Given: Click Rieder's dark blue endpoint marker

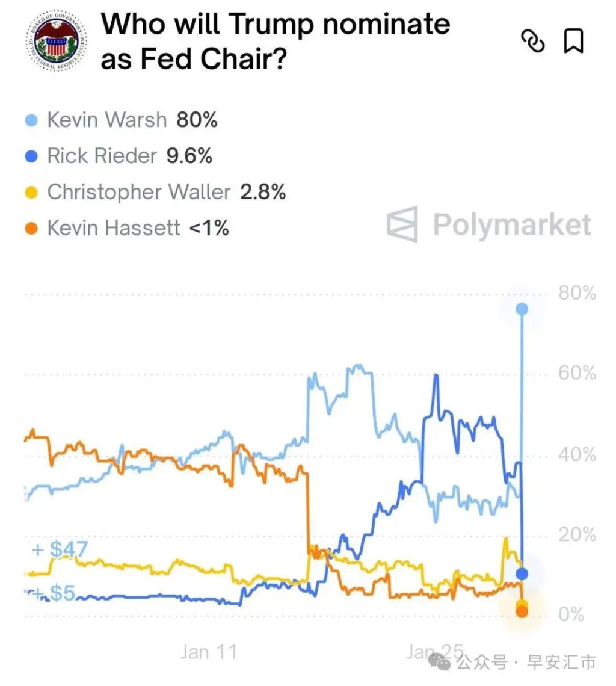Looking at the screenshot, I should [522, 573].
